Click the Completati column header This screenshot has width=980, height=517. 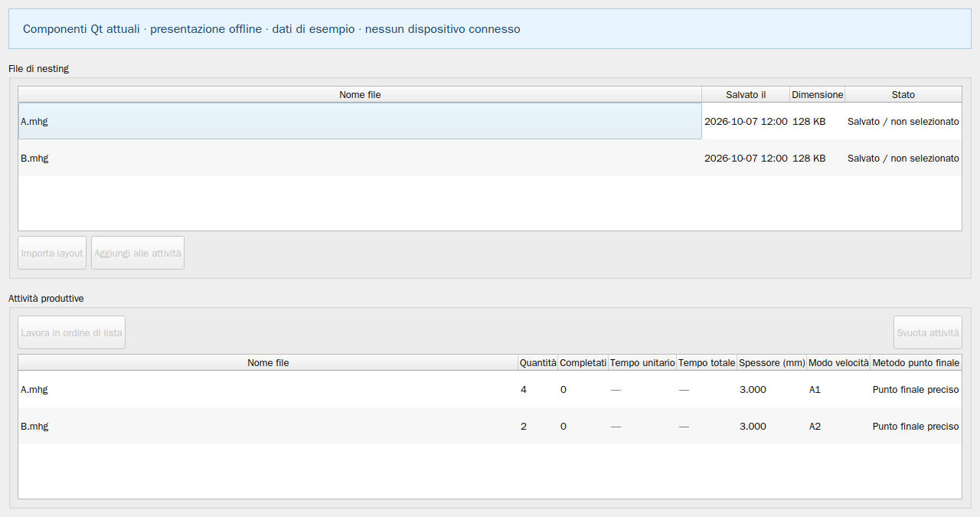(x=583, y=363)
